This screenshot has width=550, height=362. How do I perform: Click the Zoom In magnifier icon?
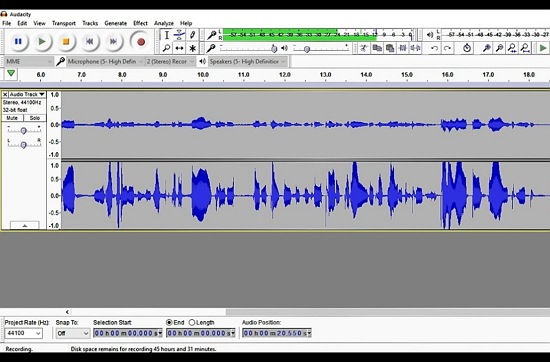pos(486,48)
